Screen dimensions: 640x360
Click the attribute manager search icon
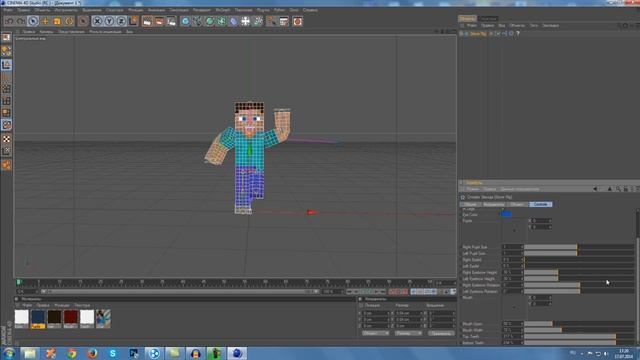coord(618,189)
